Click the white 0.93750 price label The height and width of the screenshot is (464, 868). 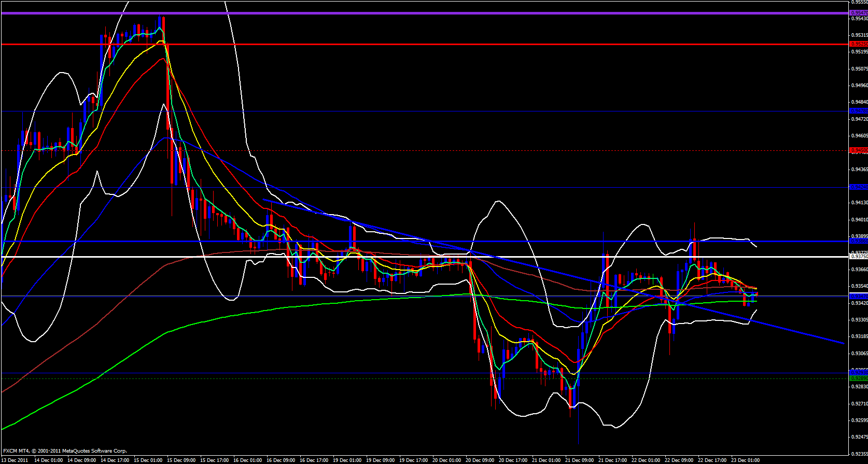pyautogui.click(x=859, y=256)
